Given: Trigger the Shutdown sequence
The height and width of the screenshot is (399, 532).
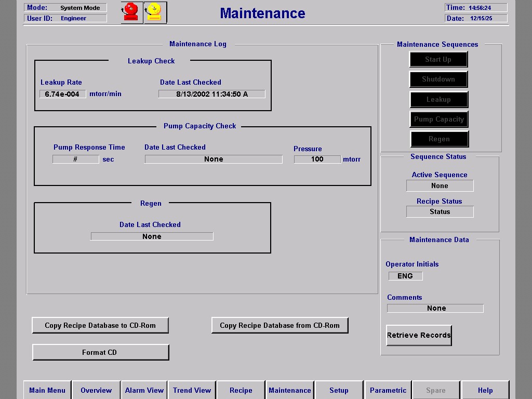Looking at the screenshot, I should [x=438, y=79].
